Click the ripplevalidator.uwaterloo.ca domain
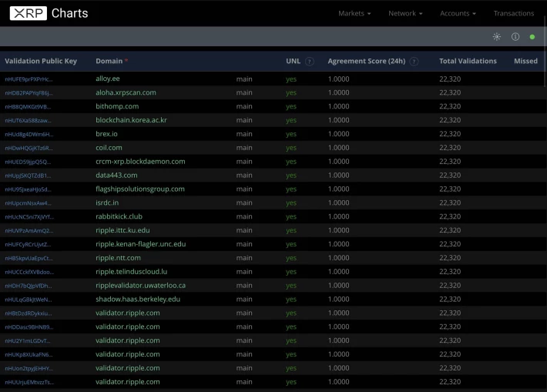Screen dimensions: 547x392 click(x=140, y=285)
